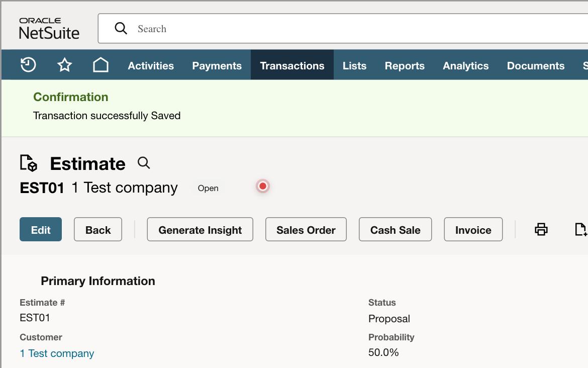Viewport: 588px width, 368px height.
Task: Click the 50.0% probability value
Action: click(383, 352)
